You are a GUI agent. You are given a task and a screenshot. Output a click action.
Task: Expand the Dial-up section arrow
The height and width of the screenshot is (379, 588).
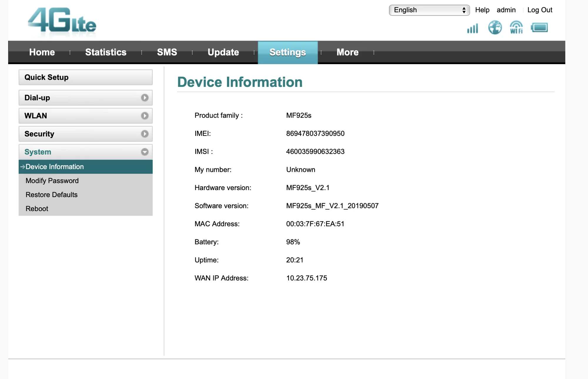144,98
